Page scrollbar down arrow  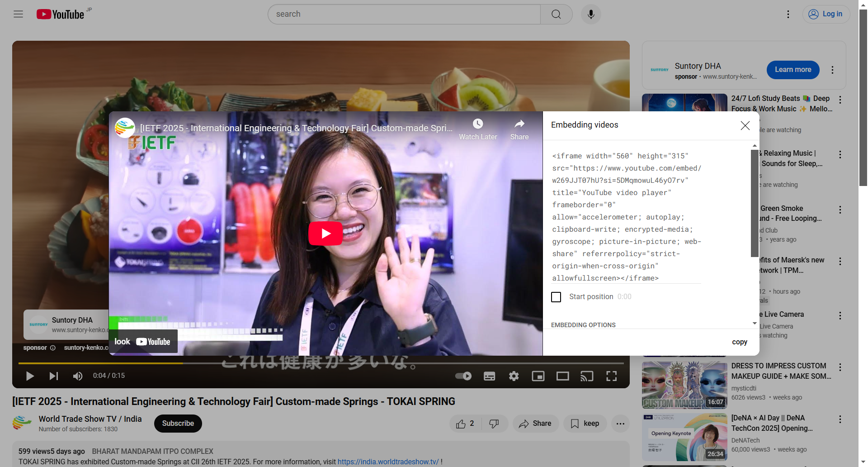pyautogui.click(x=863, y=462)
